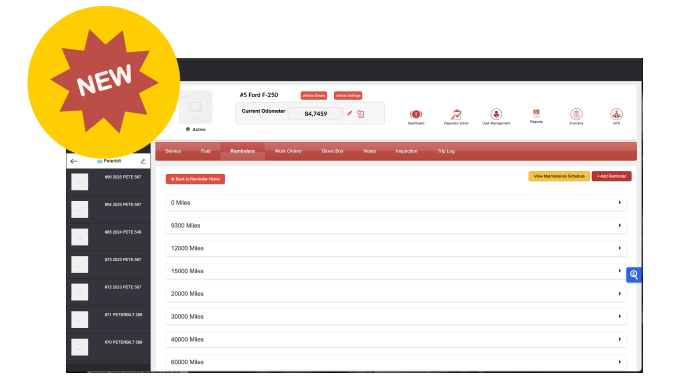The image size is (693, 378).
Task: Select vehicle #65 2024 PETE 548
Action: pyautogui.click(x=108, y=237)
